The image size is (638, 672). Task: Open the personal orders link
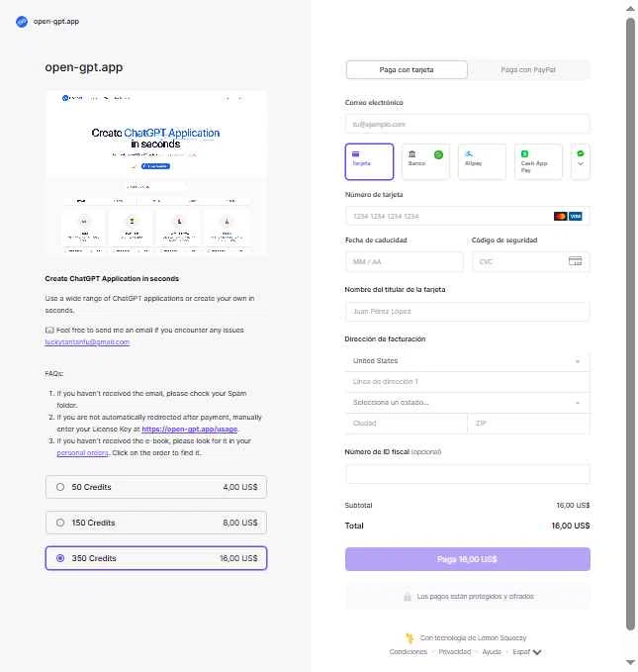point(83,453)
